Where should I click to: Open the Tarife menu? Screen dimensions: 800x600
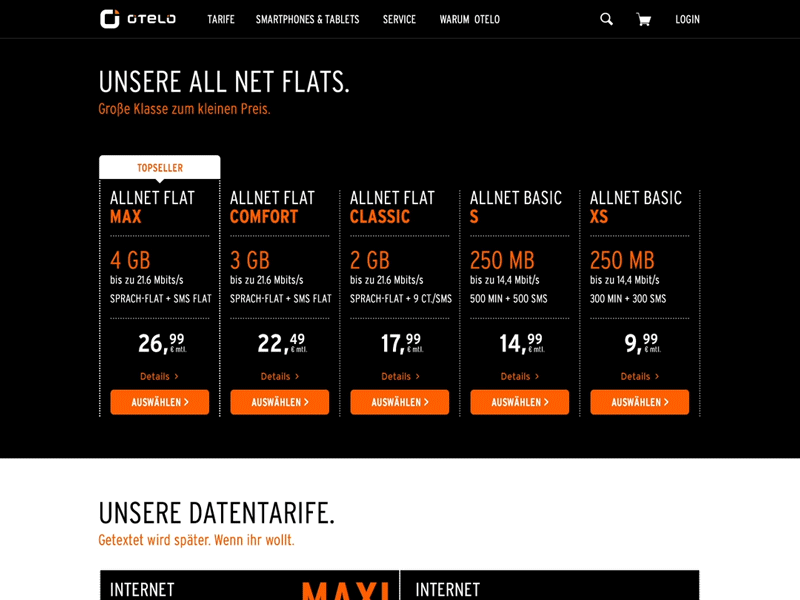(221, 19)
